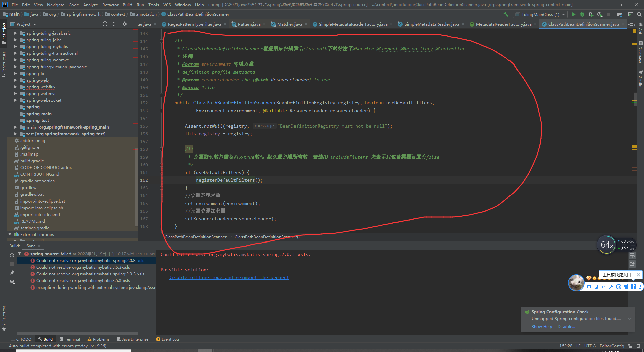Open Event Log button in status bar

click(x=167, y=339)
